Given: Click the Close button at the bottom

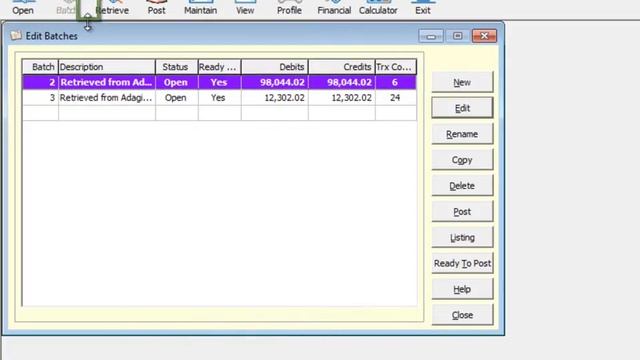Looking at the screenshot, I should point(462,315).
